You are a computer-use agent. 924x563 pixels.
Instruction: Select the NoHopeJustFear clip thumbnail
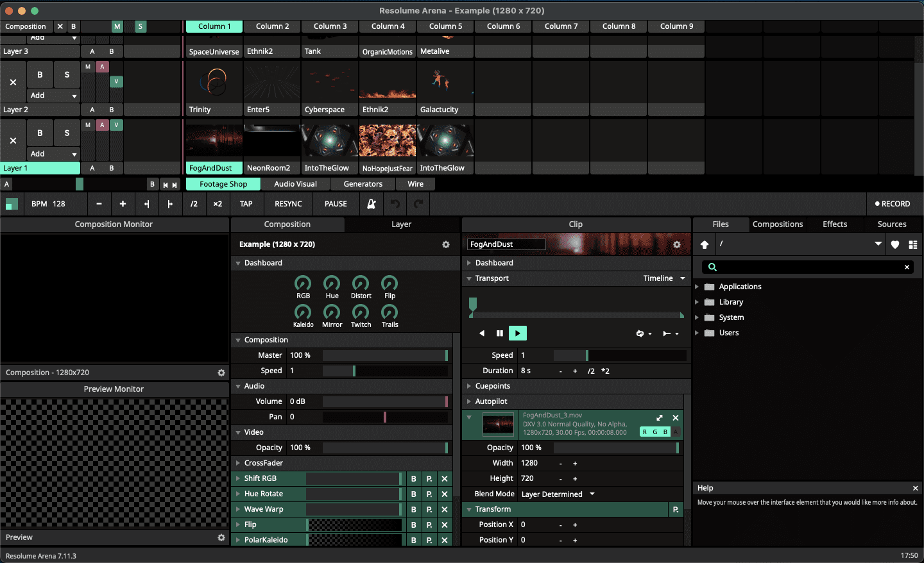388,140
